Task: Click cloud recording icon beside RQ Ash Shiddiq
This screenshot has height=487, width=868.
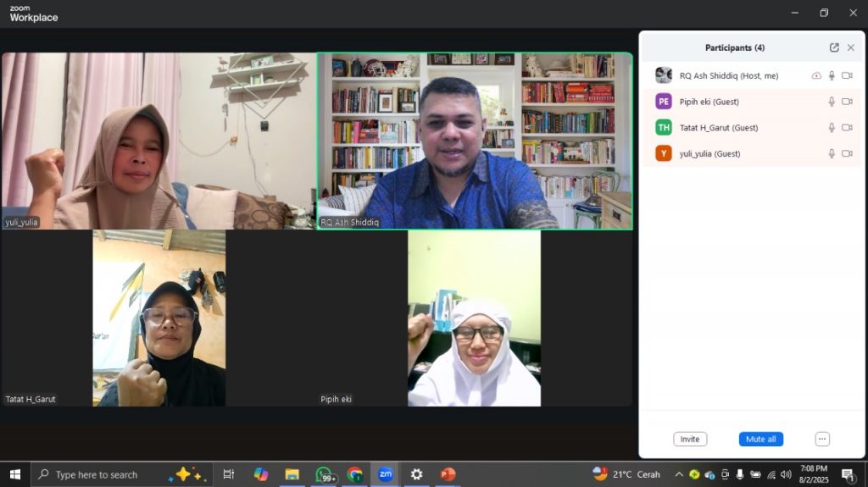Action: (x=816, y=75)
